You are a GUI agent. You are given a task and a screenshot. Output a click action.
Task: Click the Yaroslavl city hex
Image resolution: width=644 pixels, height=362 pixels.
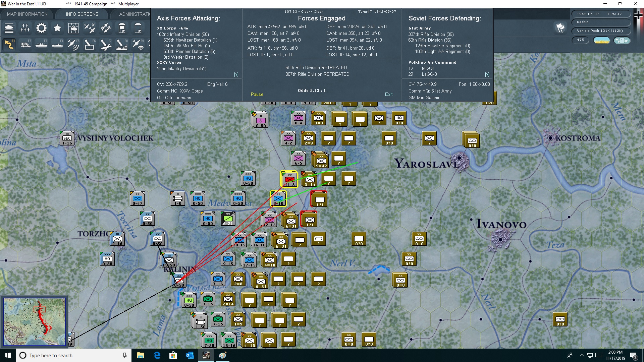coord(459,158)
